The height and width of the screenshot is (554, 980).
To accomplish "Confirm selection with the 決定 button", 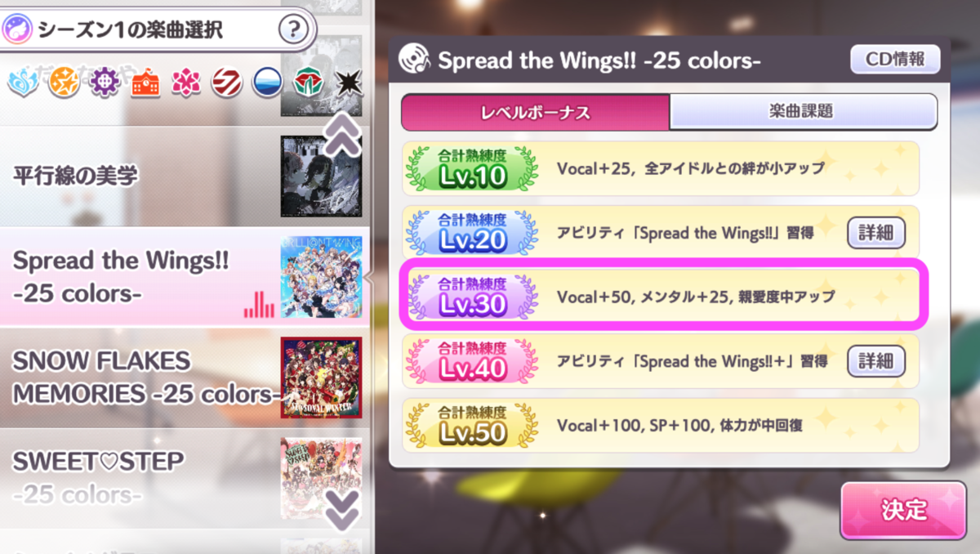I will click(x=904, y=510).
